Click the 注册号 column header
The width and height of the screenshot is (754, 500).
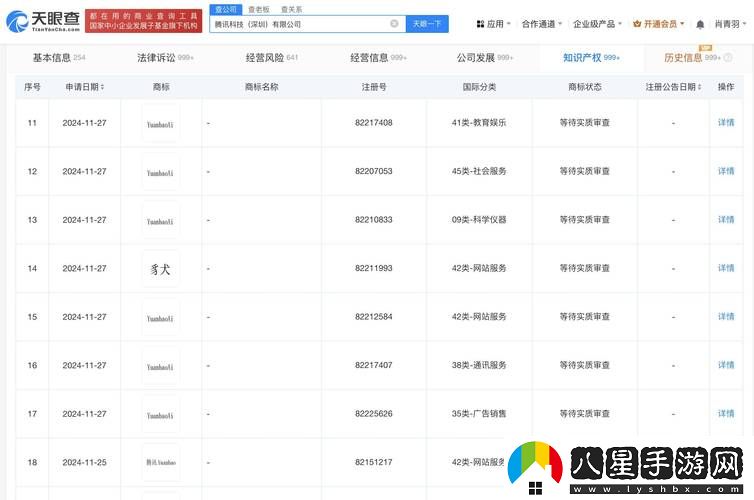(374, 87)
